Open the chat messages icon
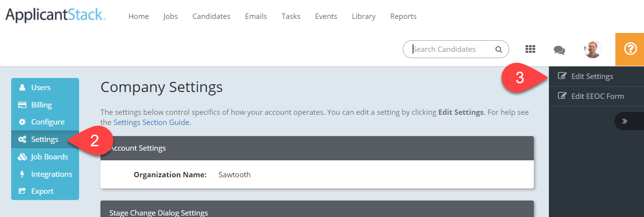This screenshot has height=217, width=644. [x=559, y=49]
